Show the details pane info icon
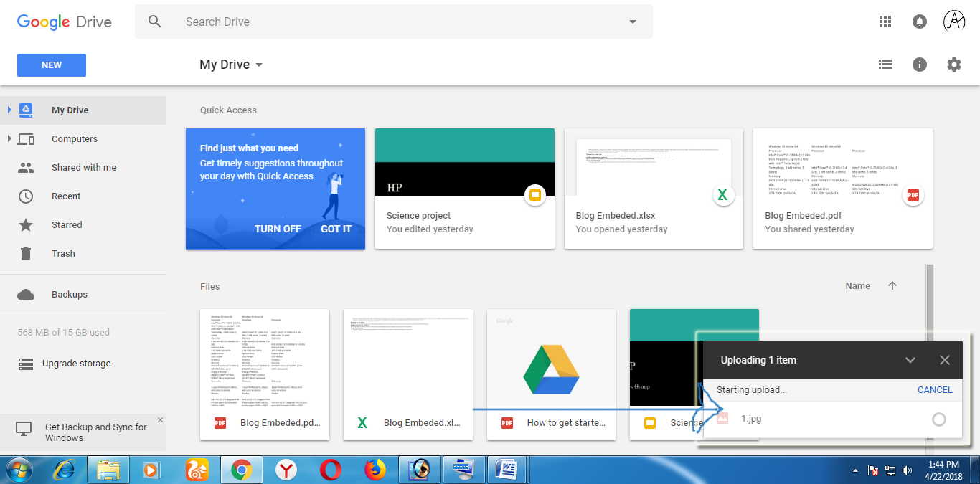Viewport: 980px width, 484px height. pyautogui.click(x=920, y=65)
